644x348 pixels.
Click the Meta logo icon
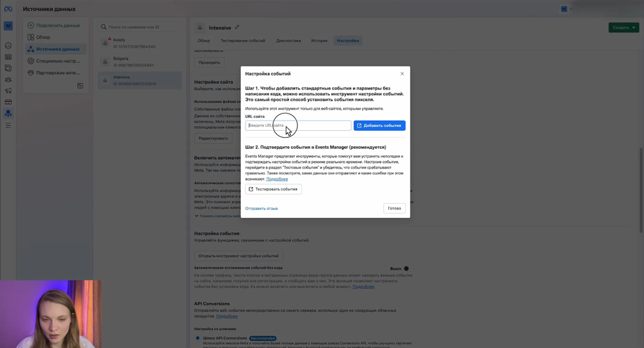click(8, 9)
